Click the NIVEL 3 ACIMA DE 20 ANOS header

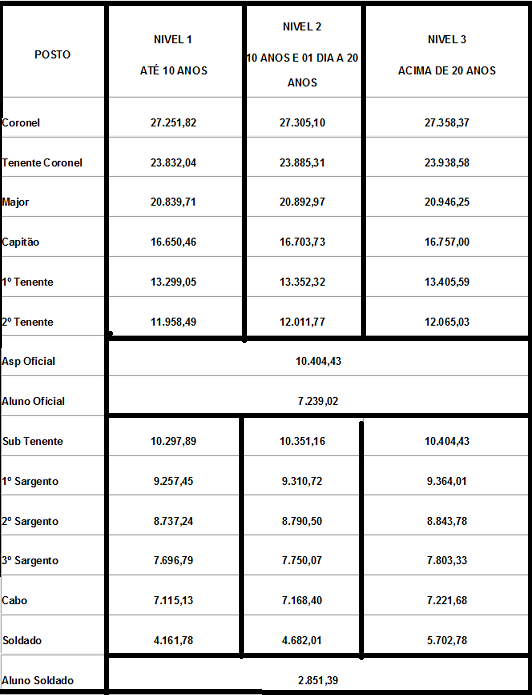[x=446, y=55]
